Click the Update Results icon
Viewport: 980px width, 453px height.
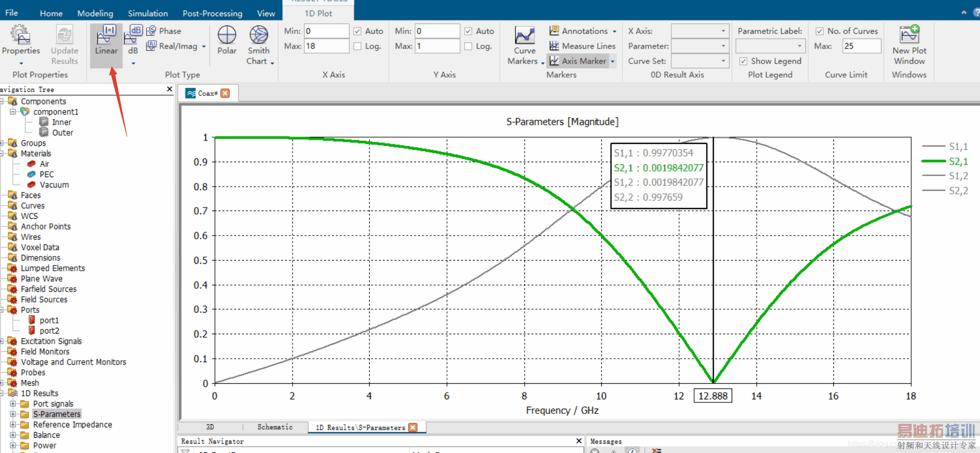point(64,45)
